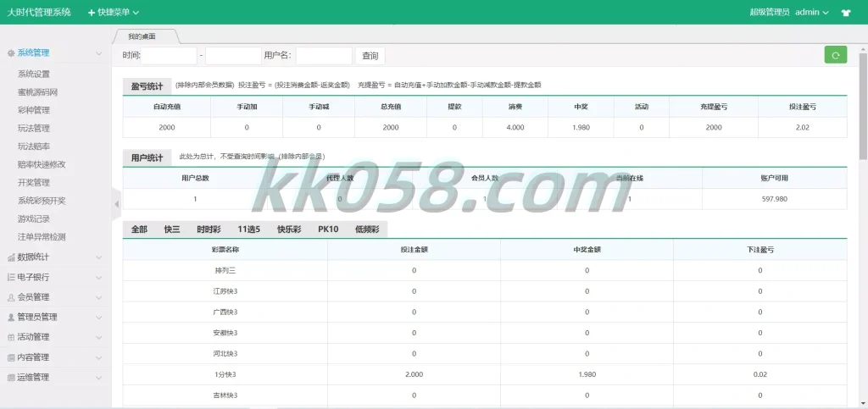Click the 电子银行 menu icon
The width and height of the screenshot is (868, 409).
click(x=10, y=277)
